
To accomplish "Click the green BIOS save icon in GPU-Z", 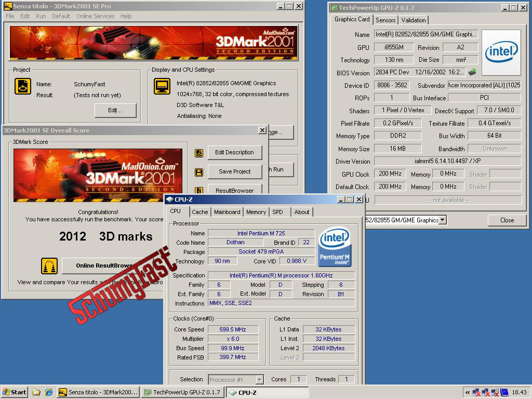I will 472,72.
